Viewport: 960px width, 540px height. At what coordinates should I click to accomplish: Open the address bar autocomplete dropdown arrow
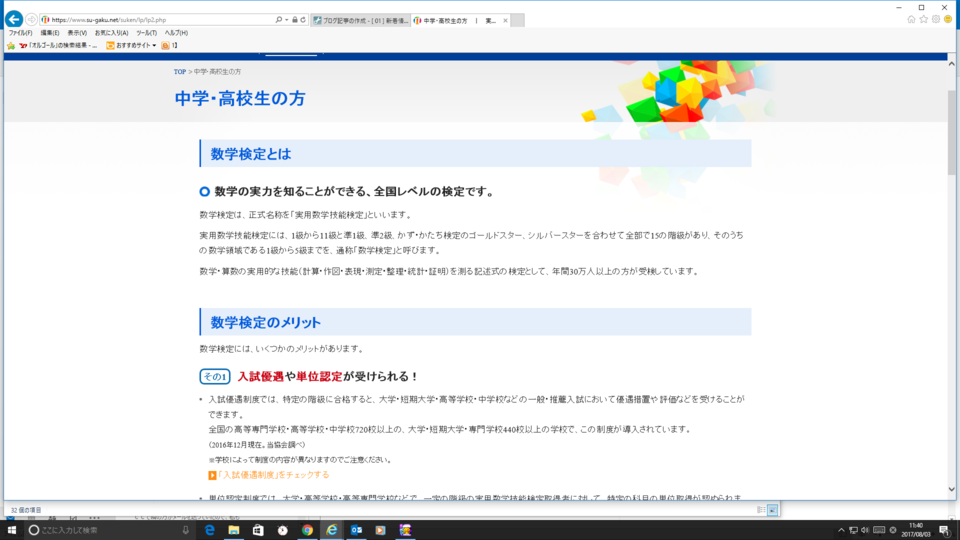point(287,20)
